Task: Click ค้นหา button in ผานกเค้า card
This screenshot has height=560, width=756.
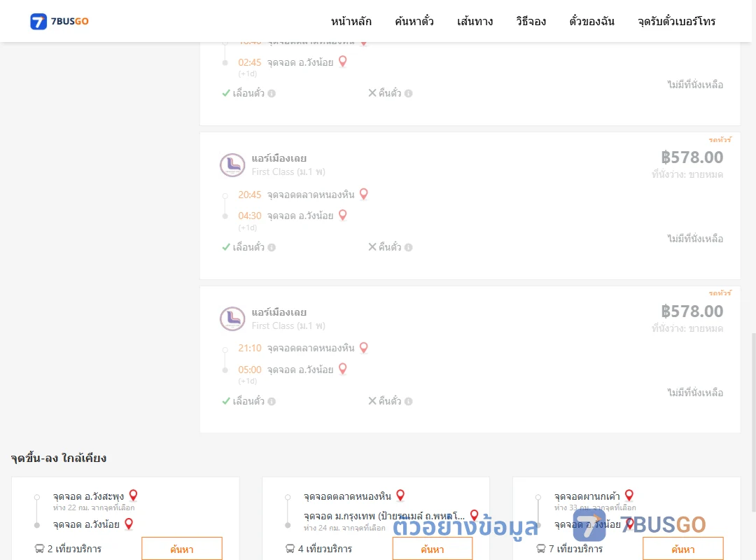Action: [x=683, y=549]
